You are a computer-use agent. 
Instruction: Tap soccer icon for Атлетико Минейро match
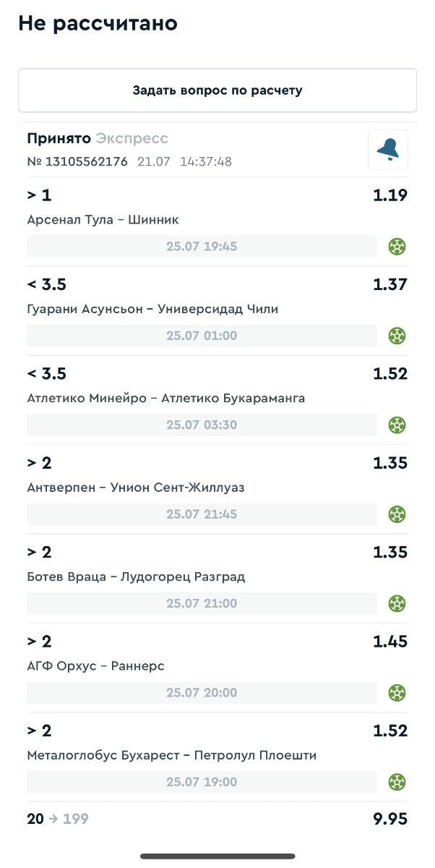click(397, 425)
